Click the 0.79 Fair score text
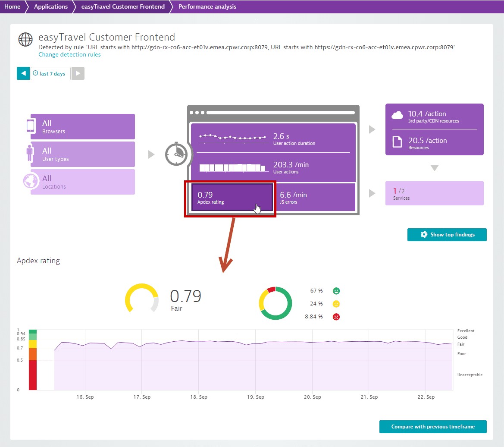Image resolution: width=504 pixels, height=447 pixels. click(x=185, y=300)
